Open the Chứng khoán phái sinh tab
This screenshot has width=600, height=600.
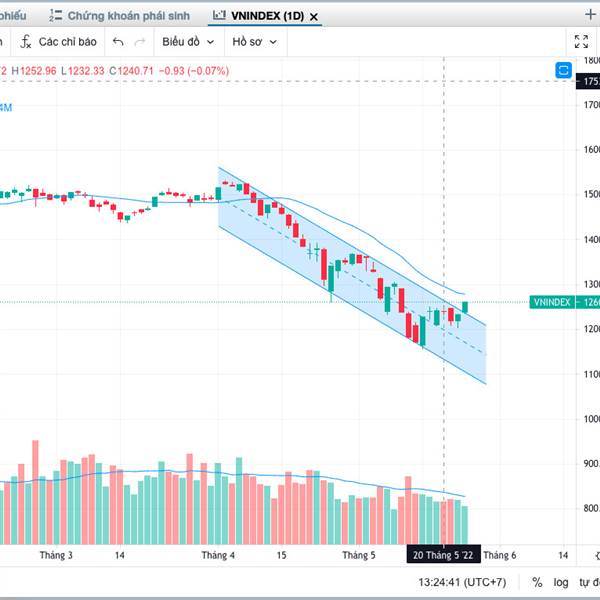click(x=119, y=16)
